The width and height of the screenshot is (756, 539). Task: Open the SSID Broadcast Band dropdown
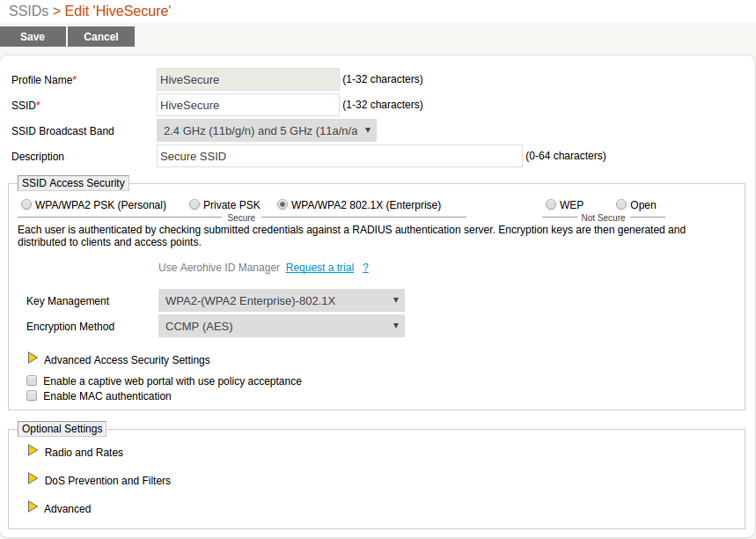(x=267, y=130)
